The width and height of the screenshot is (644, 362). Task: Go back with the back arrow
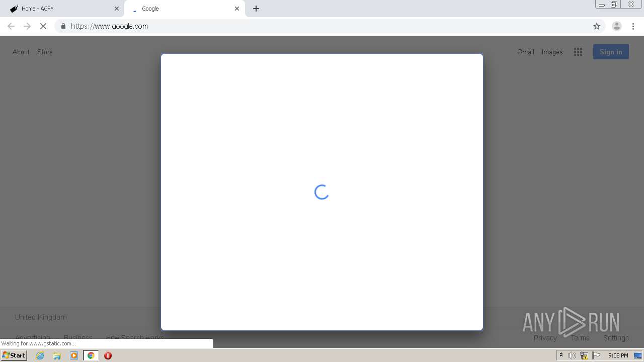coord(11,26)
